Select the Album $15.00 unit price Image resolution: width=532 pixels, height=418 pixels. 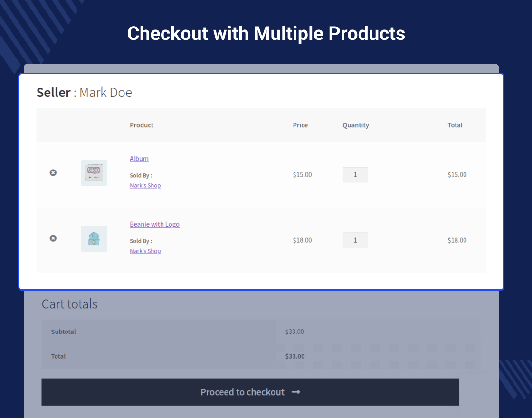click(302, 175)
